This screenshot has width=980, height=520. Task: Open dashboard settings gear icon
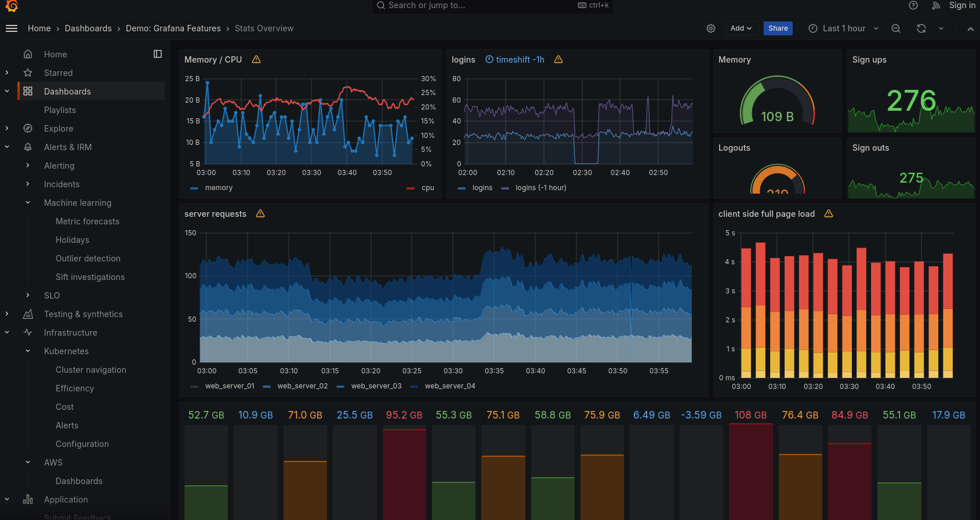point(711,28)
